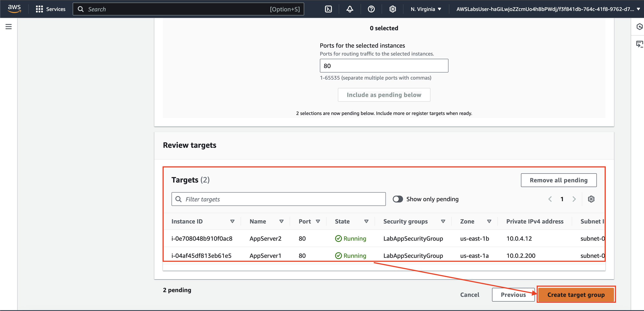Expand the hamburger side navigation
The width and height of the screenshot is (644, 311).
[9, 27]
